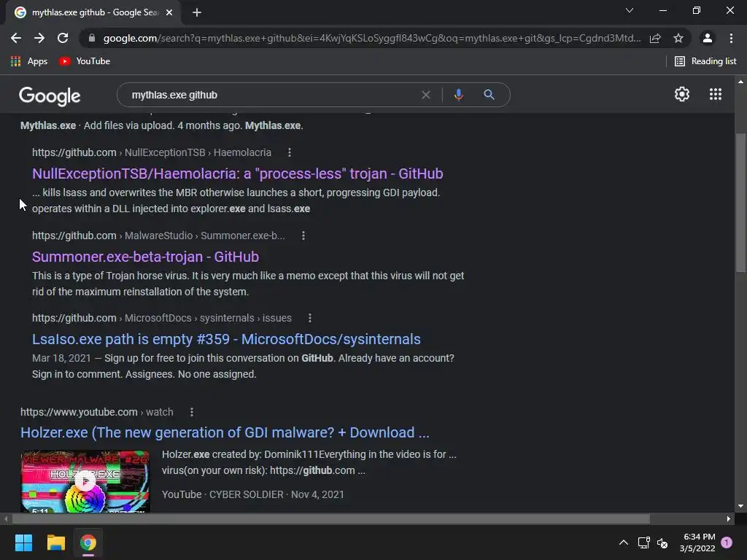Click the snippet text 'Add files via upload. 4 months ago.'

point(161,125)
